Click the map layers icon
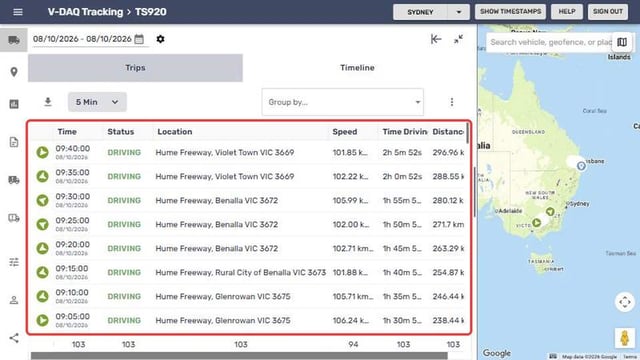Image resolution: width=640 pixels, height=360 pixels. [622, 42]
